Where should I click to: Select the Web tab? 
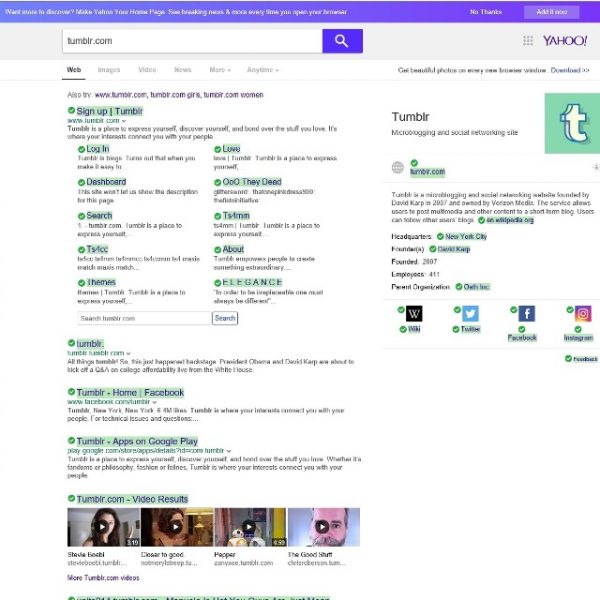tap(73, 70)
